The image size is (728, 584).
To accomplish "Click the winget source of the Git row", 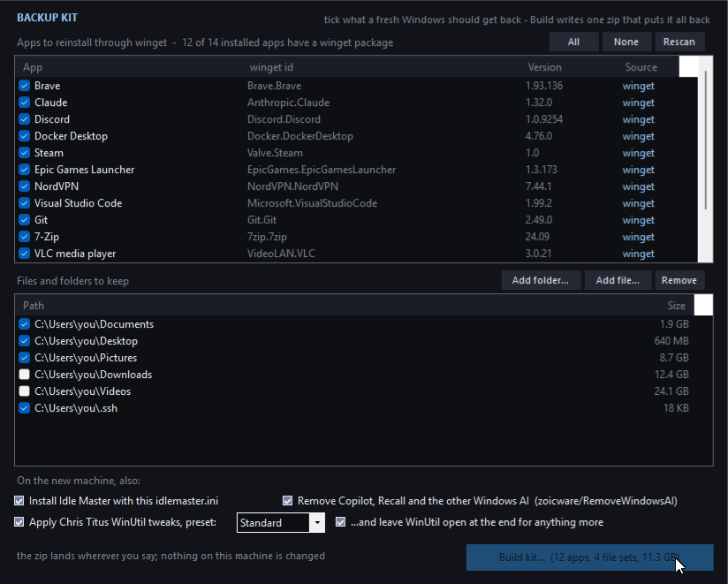I will coord(639,220).
